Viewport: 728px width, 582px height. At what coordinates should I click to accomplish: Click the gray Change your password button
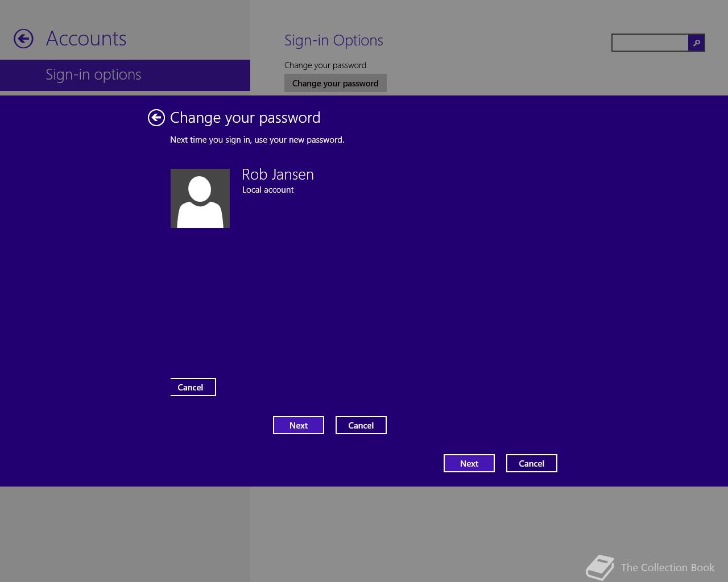pyautogui.click(x=336, y=83)
